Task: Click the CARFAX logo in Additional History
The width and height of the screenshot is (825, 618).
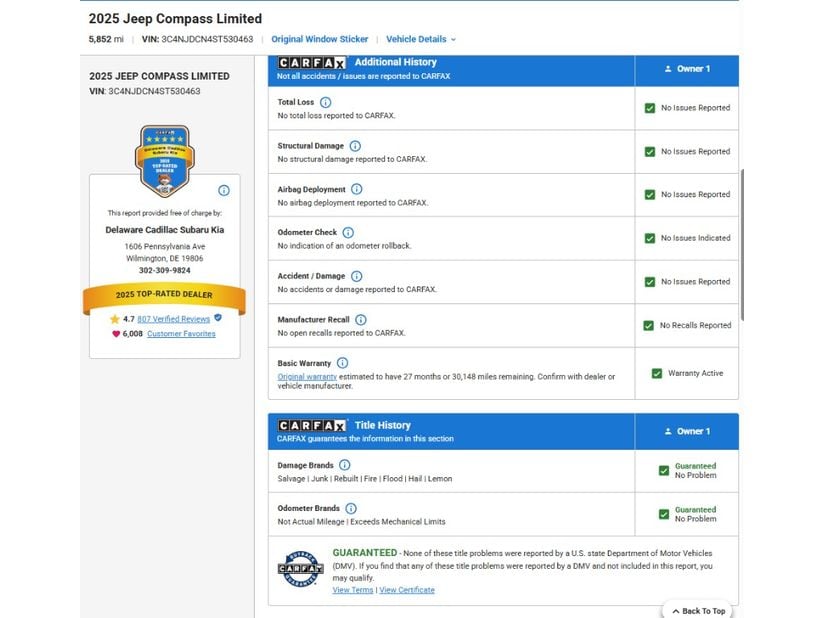Action: [312, 63]
